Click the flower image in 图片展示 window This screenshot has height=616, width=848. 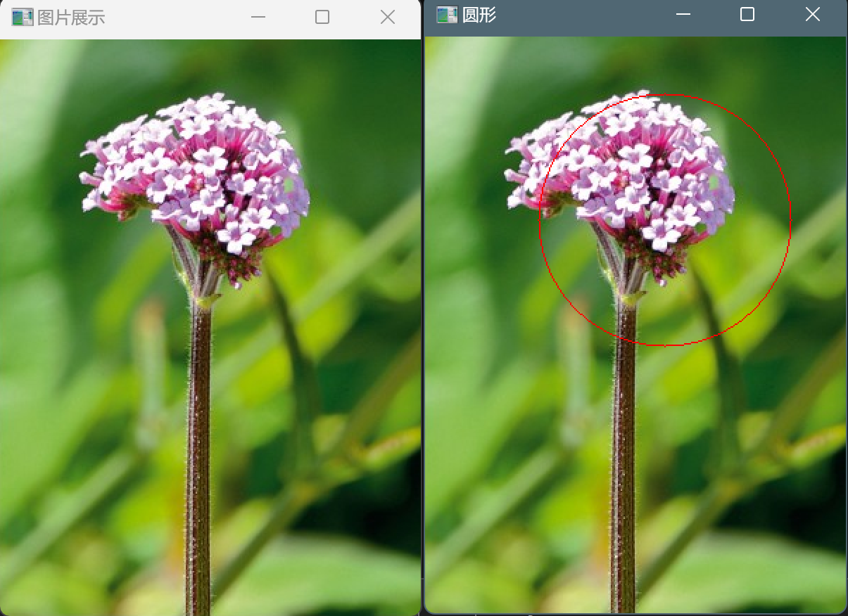coord(210,328)
